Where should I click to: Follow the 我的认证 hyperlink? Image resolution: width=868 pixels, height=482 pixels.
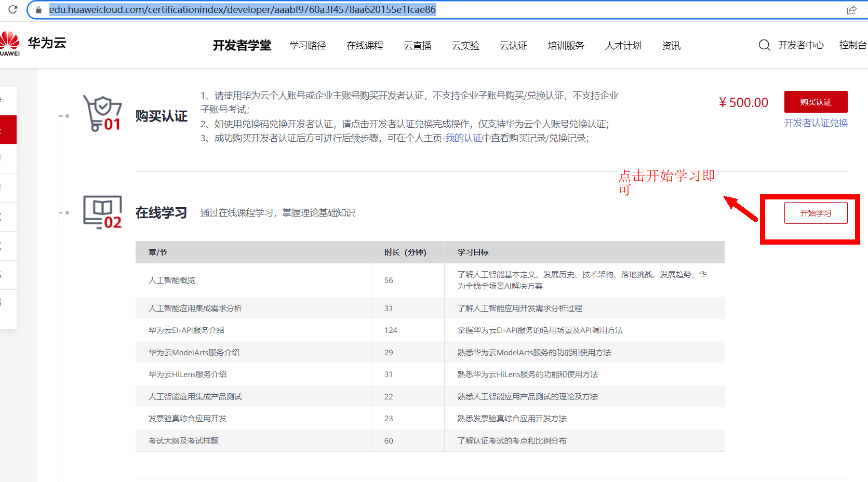pyautogui.click(x=464, y=138)
